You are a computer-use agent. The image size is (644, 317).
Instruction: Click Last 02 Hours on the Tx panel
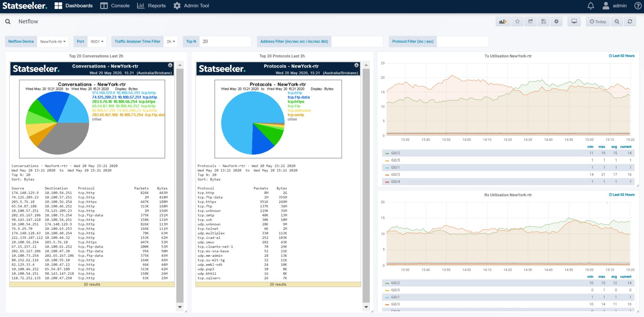click(x=622, y=56)
